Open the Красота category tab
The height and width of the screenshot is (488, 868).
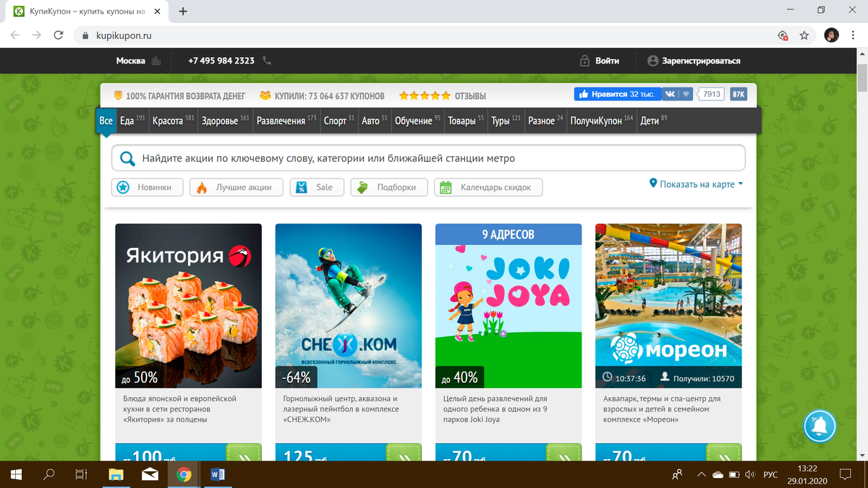173,121
